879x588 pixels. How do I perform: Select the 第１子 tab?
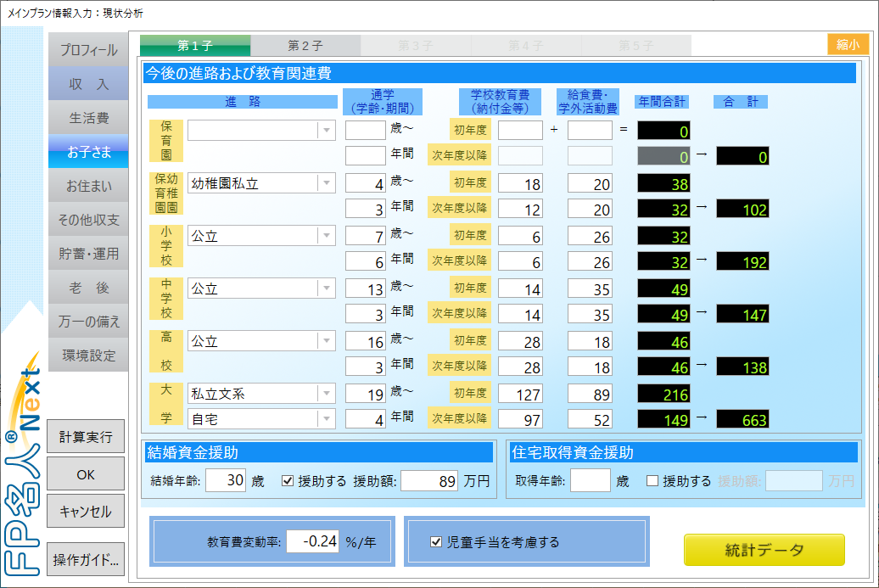click(x=195, y=45)
